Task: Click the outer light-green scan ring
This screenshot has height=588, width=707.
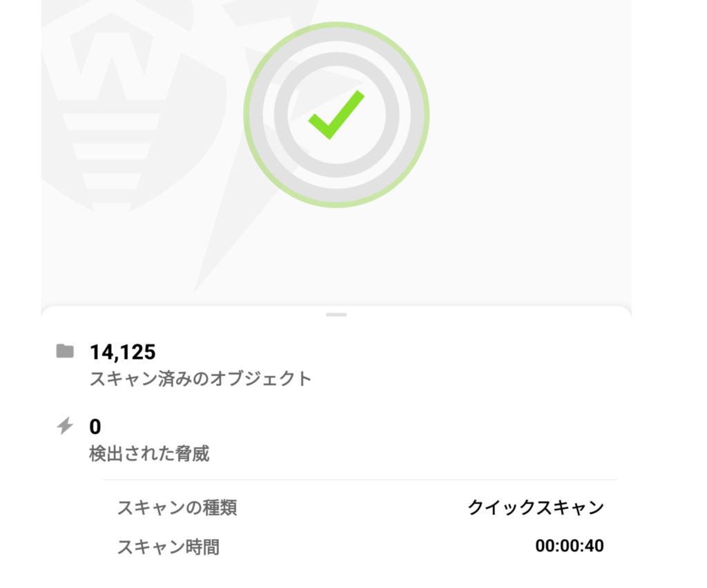Action: (x=336, y=24)
